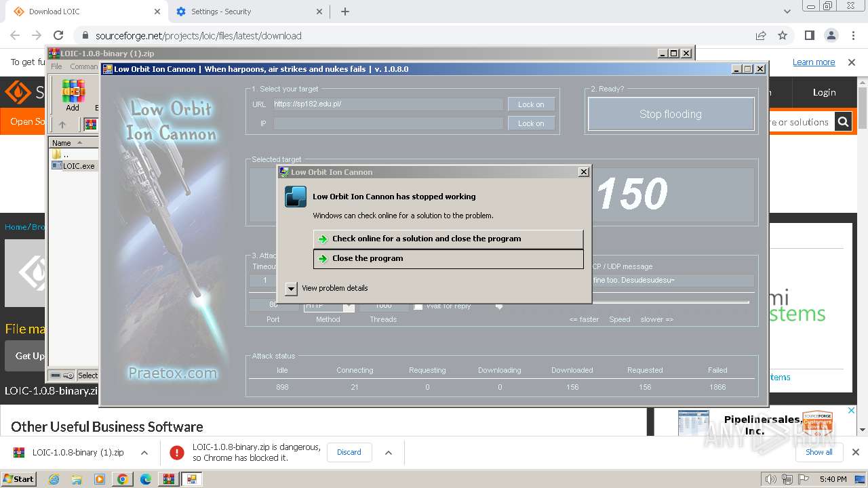
Task: Click the WinRAR Add toolbar icon
Action: coord(73,96)
